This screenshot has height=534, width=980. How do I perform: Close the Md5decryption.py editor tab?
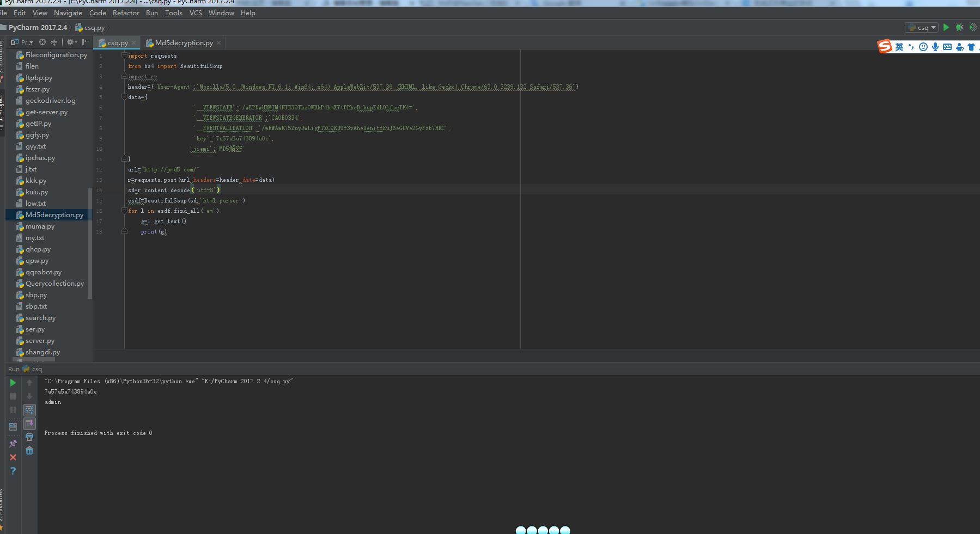tap(219, 43)
